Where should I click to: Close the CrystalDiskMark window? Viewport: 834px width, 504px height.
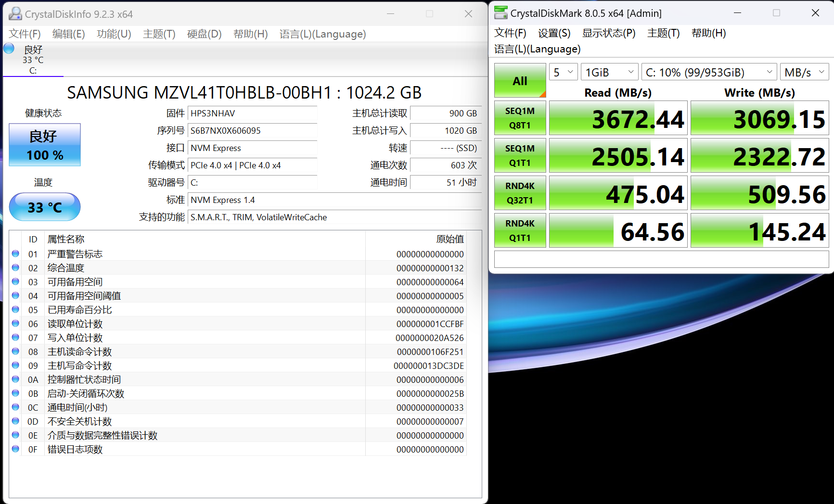[815, 13]
